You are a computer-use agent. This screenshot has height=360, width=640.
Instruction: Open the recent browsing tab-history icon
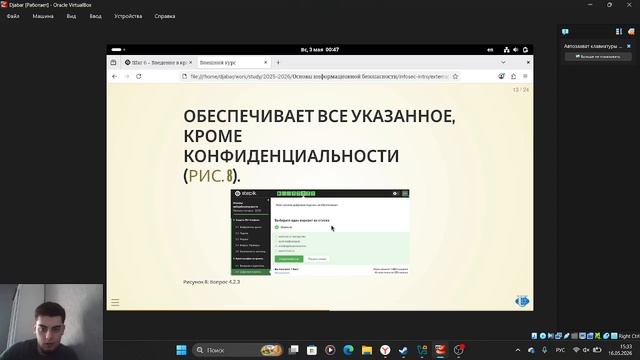pyautogui.click(x=113, y=62)
